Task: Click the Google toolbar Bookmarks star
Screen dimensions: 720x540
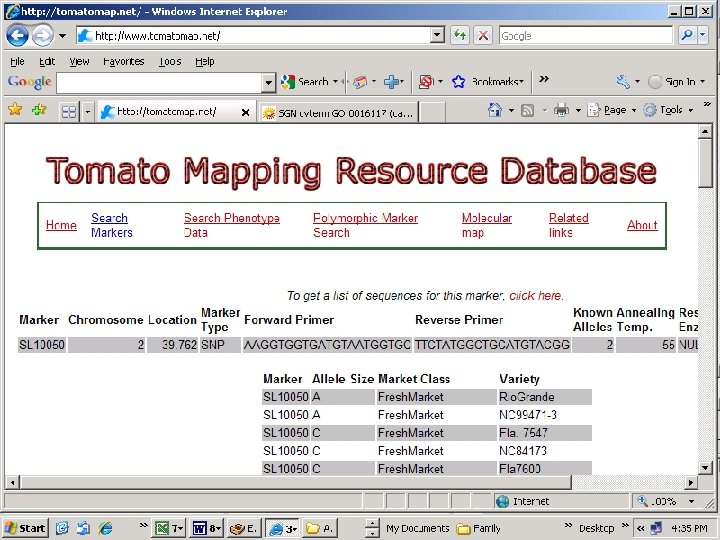Action: click(458, 82)
